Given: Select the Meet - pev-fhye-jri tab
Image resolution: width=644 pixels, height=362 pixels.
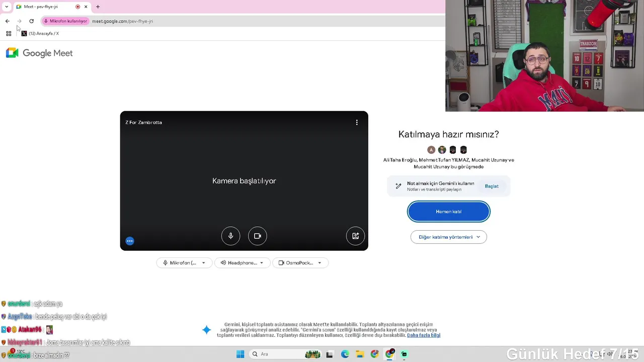Looking at the screenshot, I should click(x=51, y=7).
